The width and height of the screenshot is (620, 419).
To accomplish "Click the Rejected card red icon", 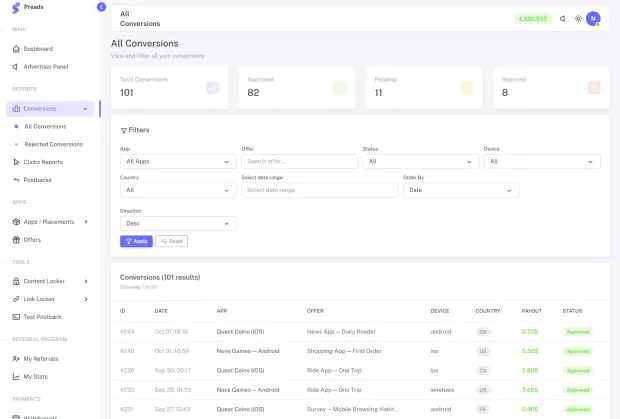I will point(594,88).
